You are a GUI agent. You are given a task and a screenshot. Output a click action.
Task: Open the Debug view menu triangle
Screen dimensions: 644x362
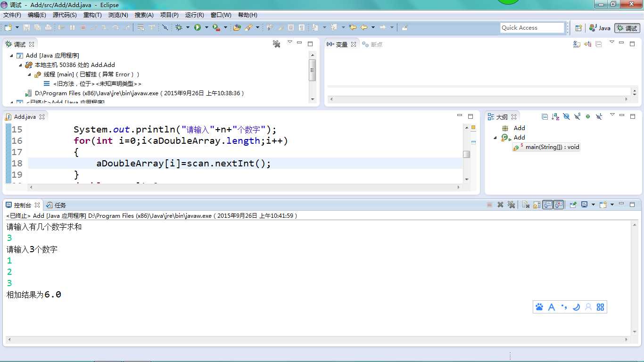(290, 43)
